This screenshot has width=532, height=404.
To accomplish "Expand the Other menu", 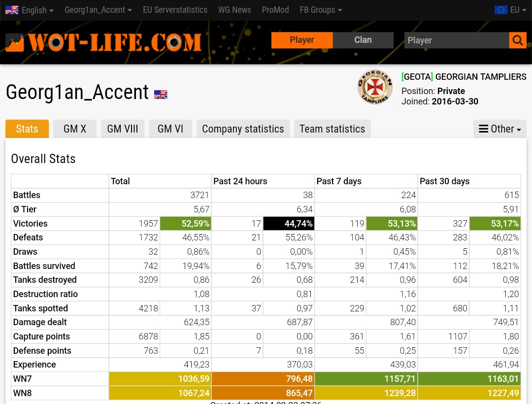I will click(500, 129).
